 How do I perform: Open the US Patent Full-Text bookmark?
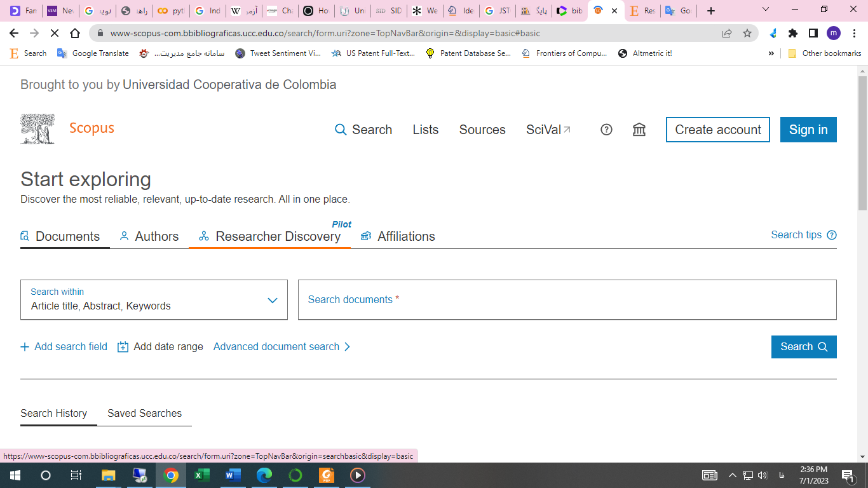click(x=374, y=53)
